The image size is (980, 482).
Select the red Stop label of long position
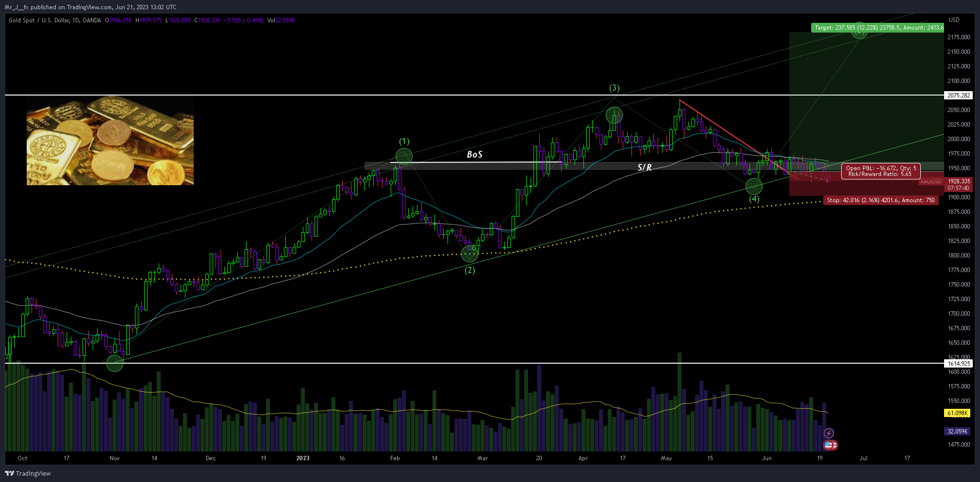[x=881, y=200]
